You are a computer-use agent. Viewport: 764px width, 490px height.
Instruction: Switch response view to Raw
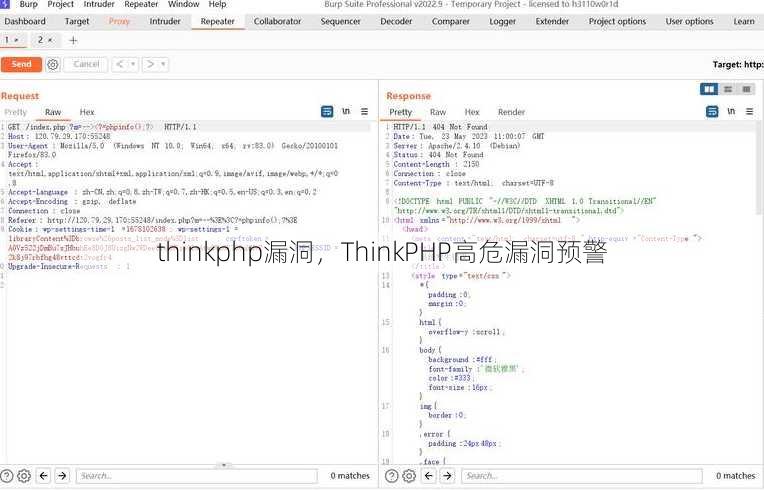point(438,112)
